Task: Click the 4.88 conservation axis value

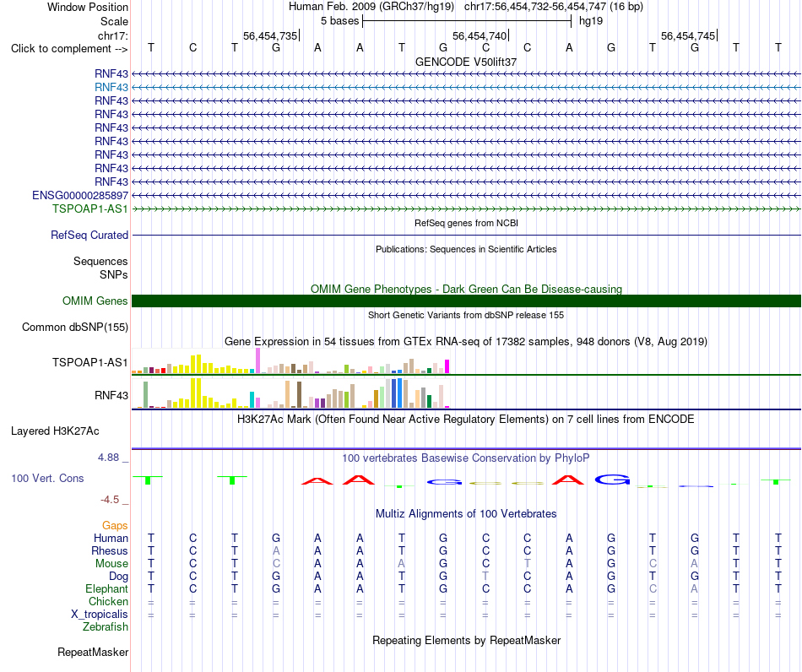Action: (108, 458)
